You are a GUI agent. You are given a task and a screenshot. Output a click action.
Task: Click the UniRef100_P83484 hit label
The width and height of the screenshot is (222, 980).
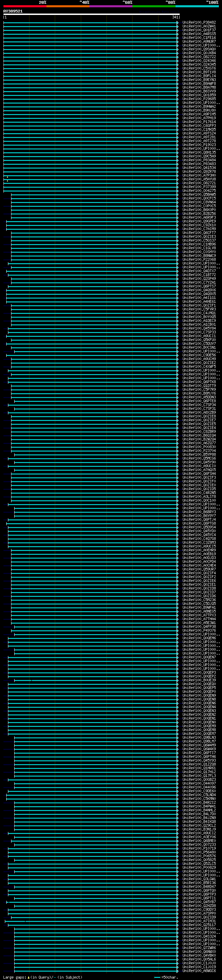[199, 160]
